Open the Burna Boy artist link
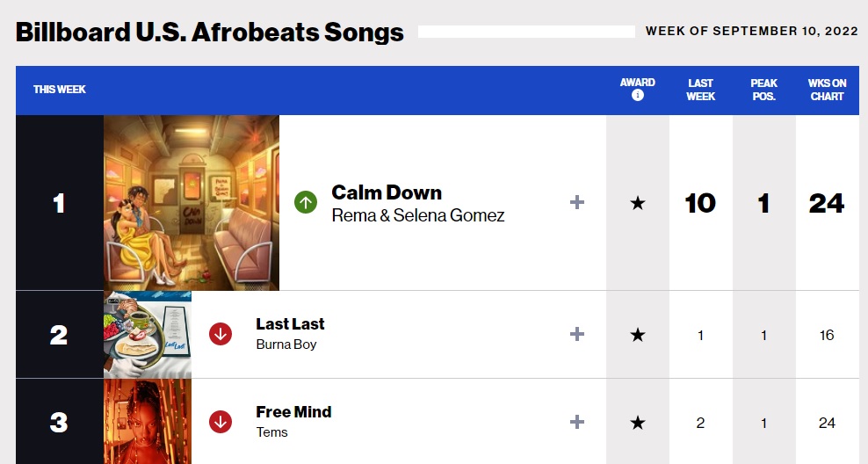868x464 pixels. (286, 344)
